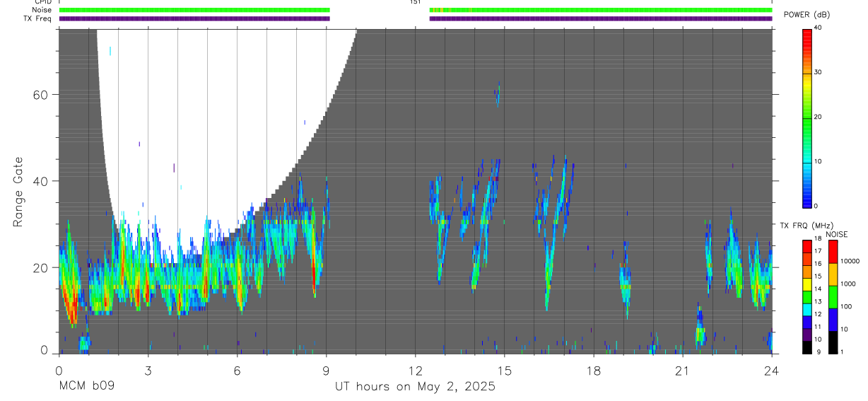
Task: Click the 6 hour axis label
Action: tap(237, 370)
